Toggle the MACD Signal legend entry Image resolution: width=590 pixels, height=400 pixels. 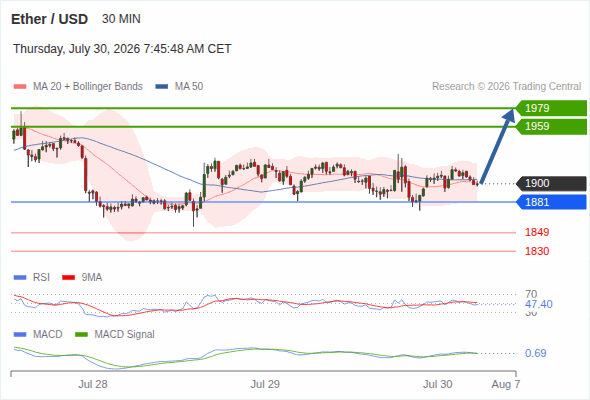click(115, 334)
